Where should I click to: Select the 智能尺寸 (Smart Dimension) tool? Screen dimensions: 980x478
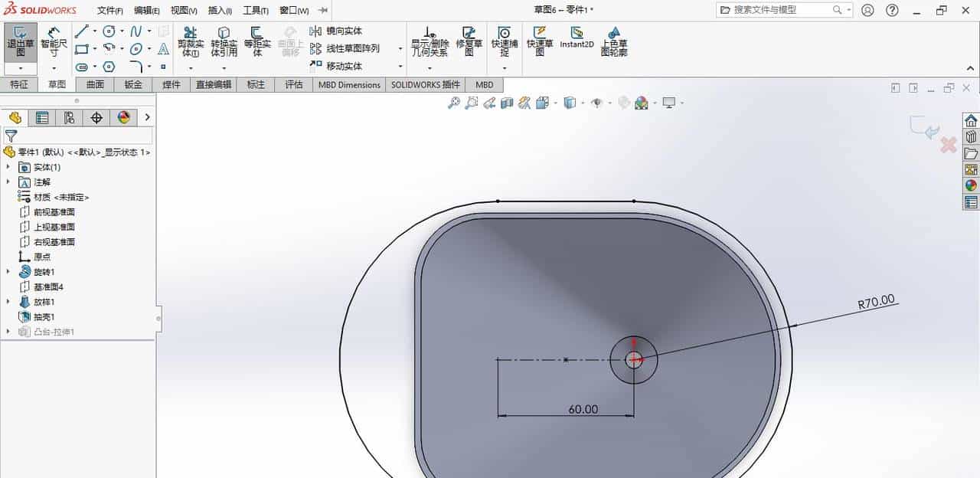(53, 42)
